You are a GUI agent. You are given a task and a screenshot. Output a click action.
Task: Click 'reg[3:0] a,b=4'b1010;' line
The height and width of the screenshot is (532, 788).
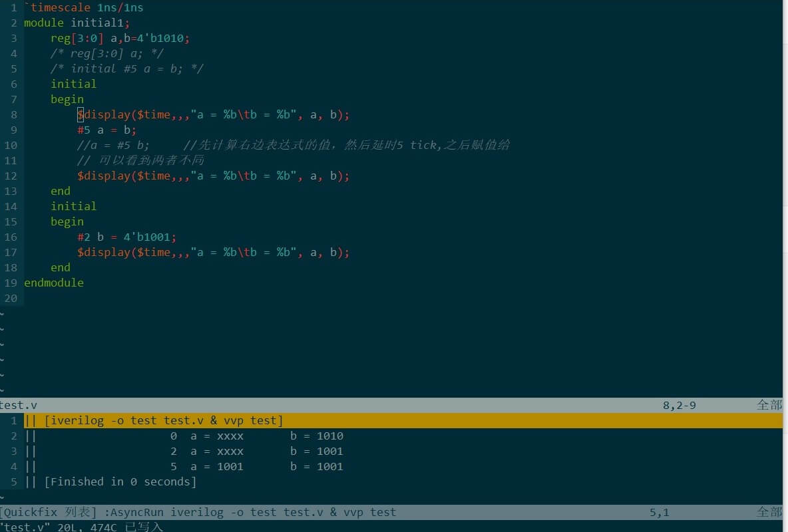[x=120, y=38]
